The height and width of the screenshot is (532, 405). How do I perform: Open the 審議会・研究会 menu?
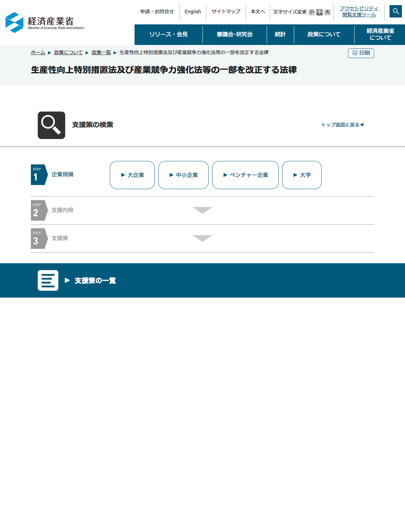pos(235,34)
